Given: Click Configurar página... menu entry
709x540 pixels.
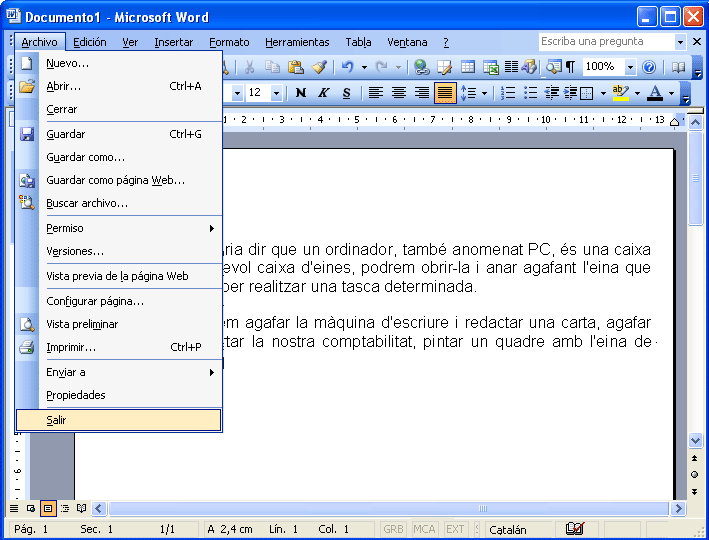Looking at the screenshot, I should coord(95,301).
